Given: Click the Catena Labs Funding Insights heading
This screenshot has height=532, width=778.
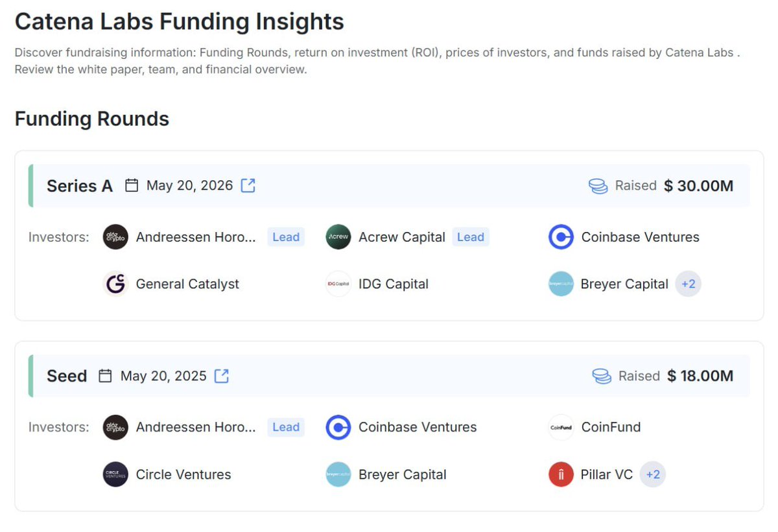Looking at the screenshot, I should tap(180, 22).
